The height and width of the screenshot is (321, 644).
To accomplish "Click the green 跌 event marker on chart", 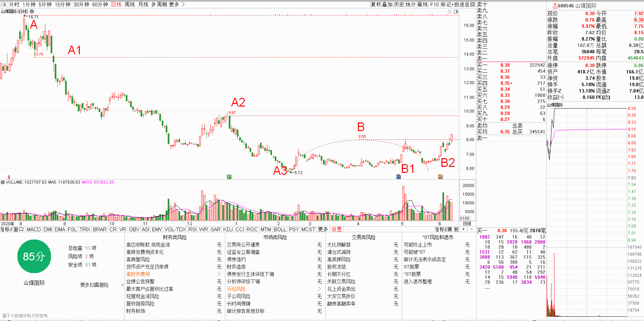I will point(229,177).
